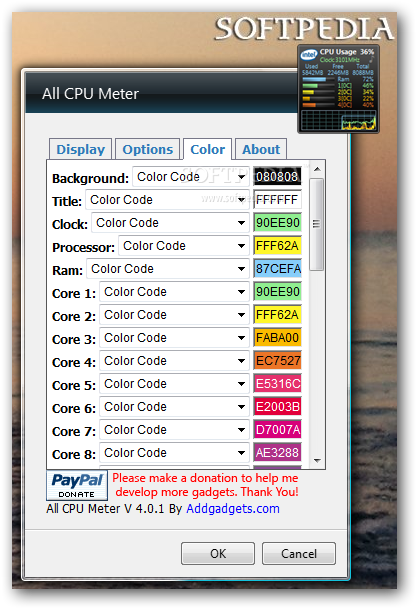The image size is (417, 609).
Task: Open the Core 7 color dropdown
Action: pos(174,430)
